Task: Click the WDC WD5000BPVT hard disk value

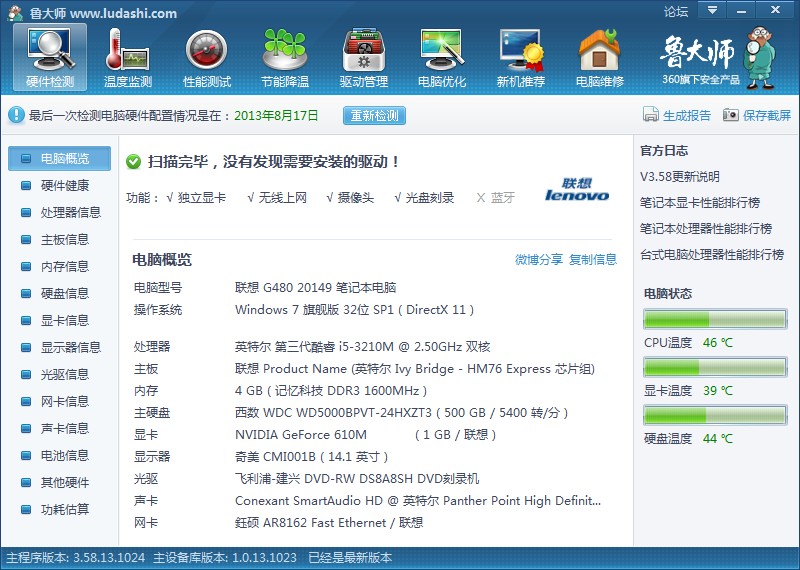Action: [402, 413]
